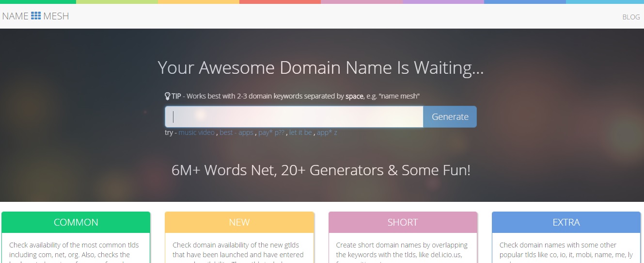Try the "best - apps" example link
Image resolution: width=644 pixels, height=263 pixels.
pyautogui.click(x=236, y=132)
